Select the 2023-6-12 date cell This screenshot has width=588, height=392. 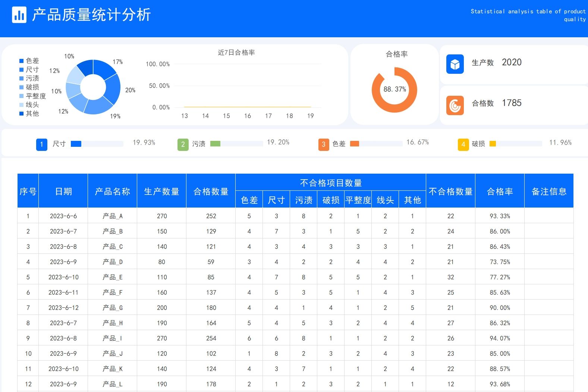click(63, 307)
